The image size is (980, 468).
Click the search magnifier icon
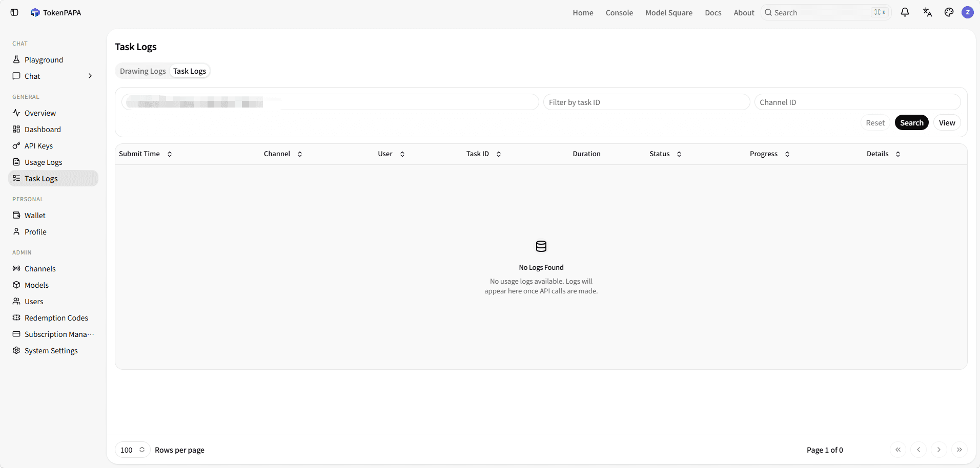[x=768, y=12]
